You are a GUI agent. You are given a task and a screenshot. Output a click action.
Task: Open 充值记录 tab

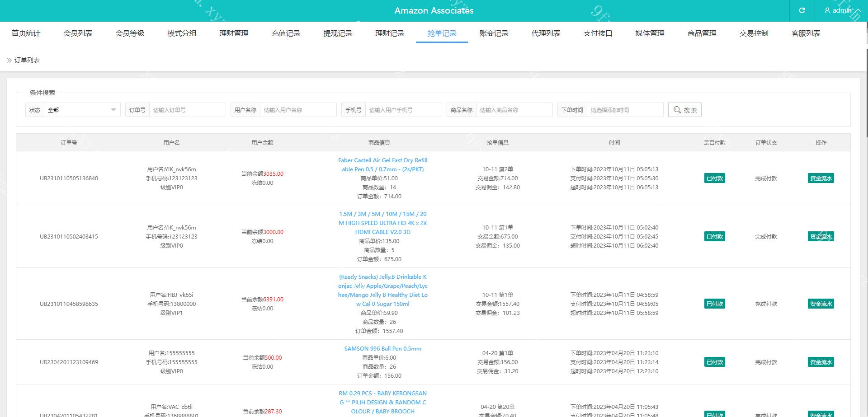tap(286, 33)
